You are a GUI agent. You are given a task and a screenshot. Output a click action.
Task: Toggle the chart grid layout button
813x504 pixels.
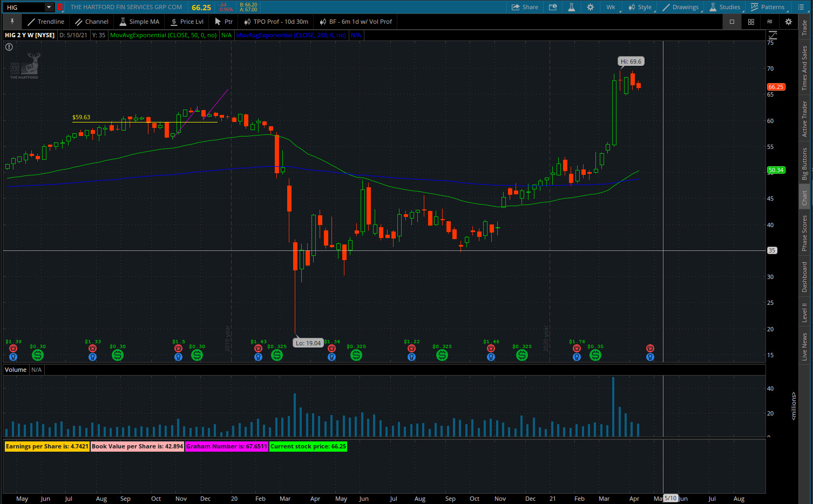point(751,22)
